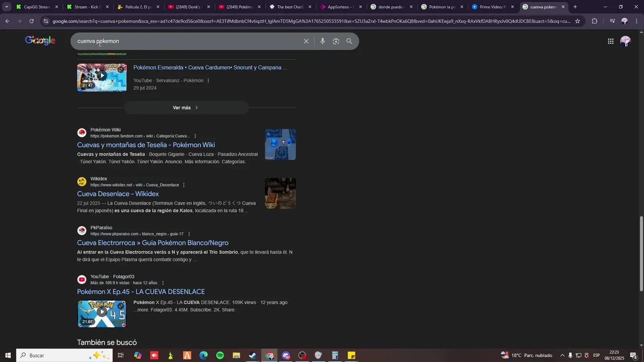Open File Explorer from the taskbar
644x362 pixels.
point(236,355)
